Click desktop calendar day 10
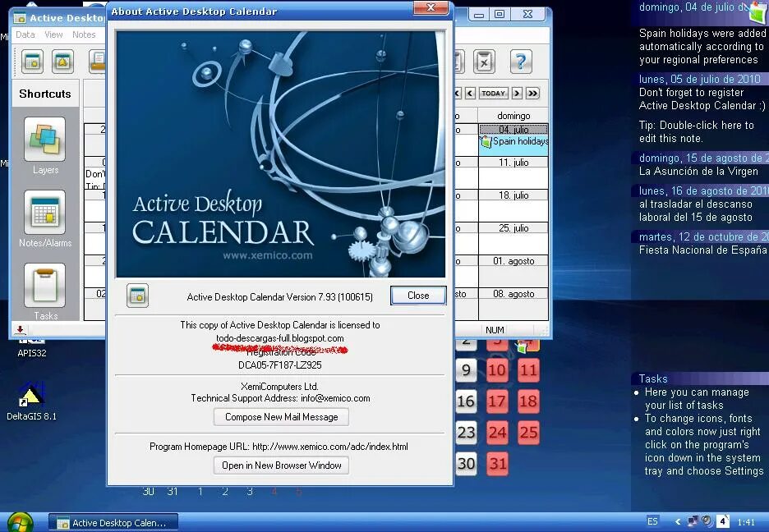Image resolution: width=769 pixels, height=532 pixels. coord(497,369)
